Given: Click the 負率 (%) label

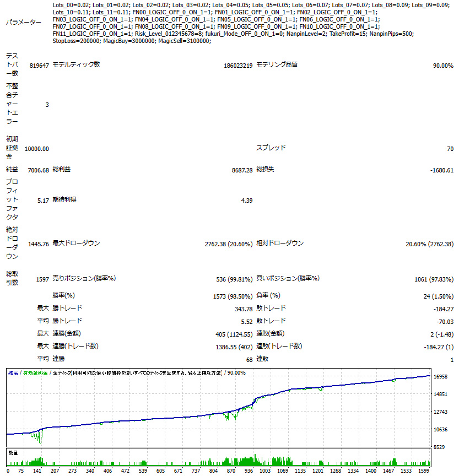Looking at the screenshot, I should pyautogui.click(x=268, y=295).
